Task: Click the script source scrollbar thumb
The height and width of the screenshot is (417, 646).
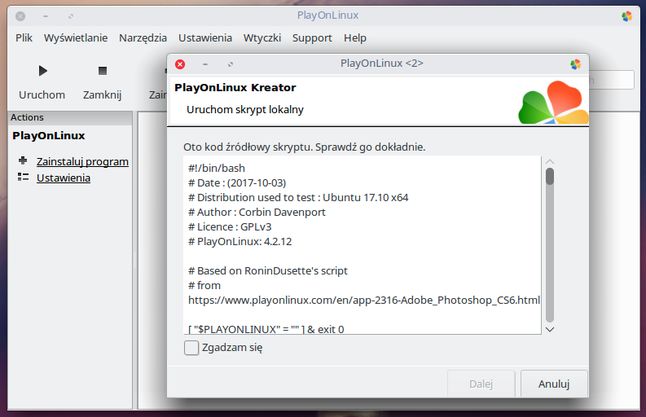Action: [550, 176]
